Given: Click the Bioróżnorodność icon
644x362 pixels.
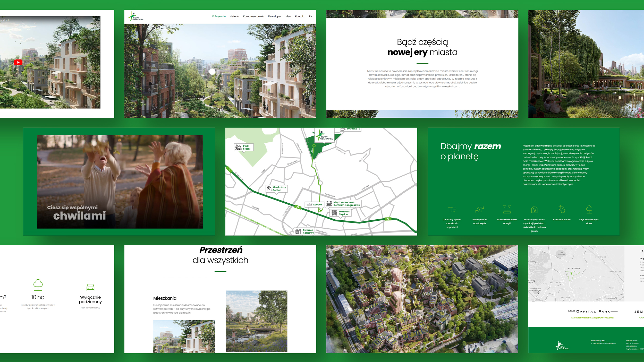Looking at the screenshot, I should coord(562,209).
